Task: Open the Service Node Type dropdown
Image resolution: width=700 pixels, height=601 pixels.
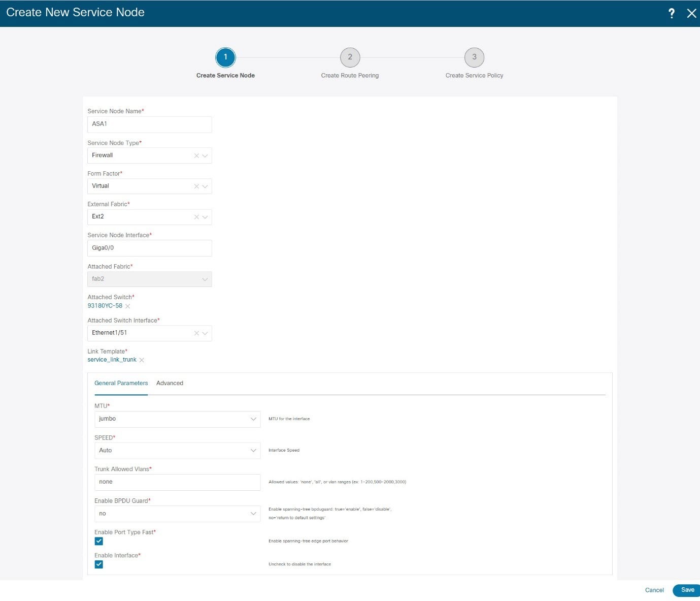Action: [205, 155]
